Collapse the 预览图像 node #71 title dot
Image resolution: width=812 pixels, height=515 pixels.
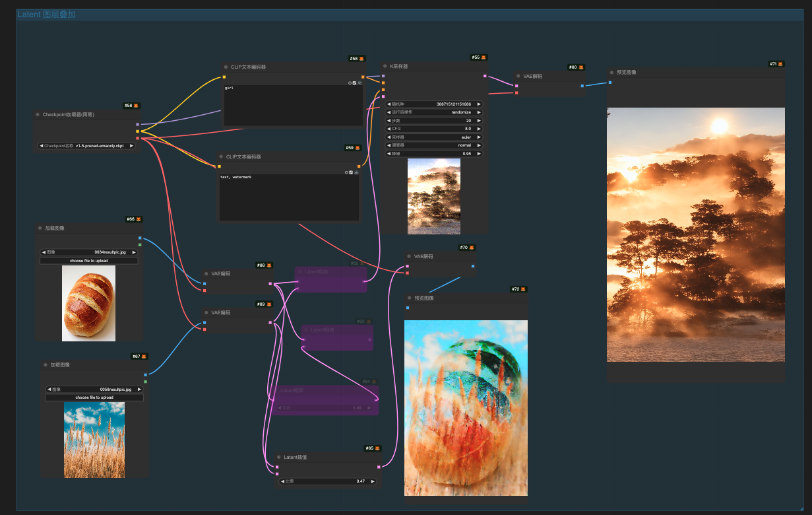612,72
